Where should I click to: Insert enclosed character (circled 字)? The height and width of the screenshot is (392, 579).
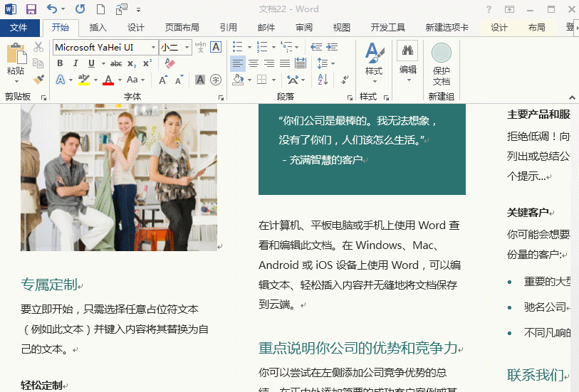point(216,80)
